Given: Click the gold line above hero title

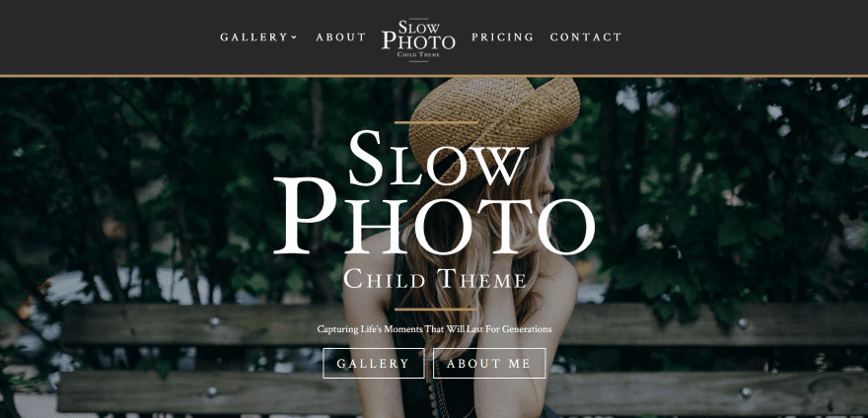Looking at the screenshot, I should coord(436,122).
